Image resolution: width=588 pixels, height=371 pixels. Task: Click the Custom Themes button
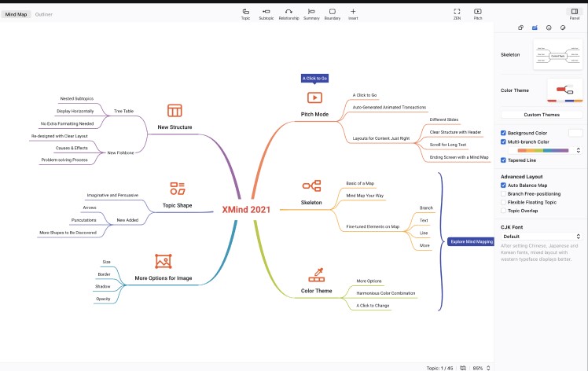[542, 115]
